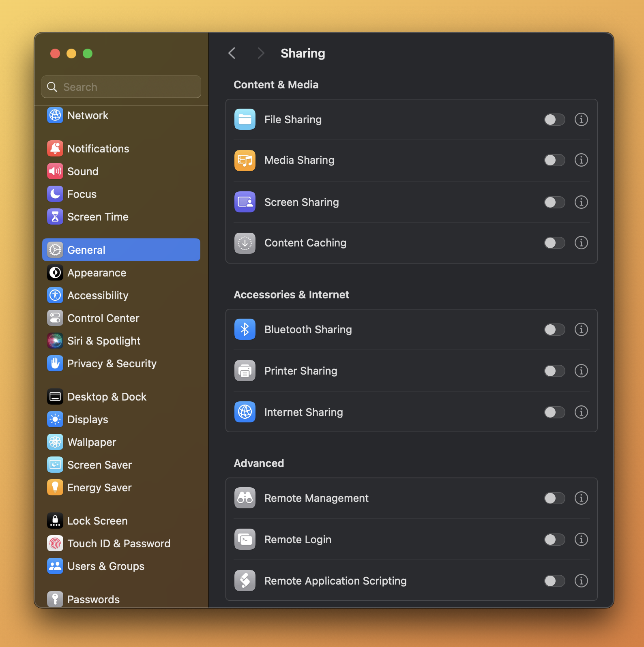
Task: Show Bluetooth Sharing info details
Action: point(581,330)
